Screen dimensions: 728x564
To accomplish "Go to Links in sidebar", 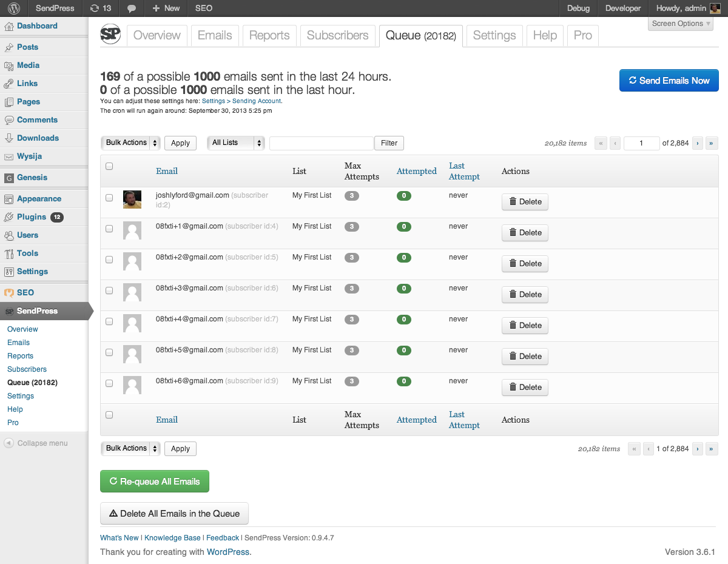I will coord(27,83).
